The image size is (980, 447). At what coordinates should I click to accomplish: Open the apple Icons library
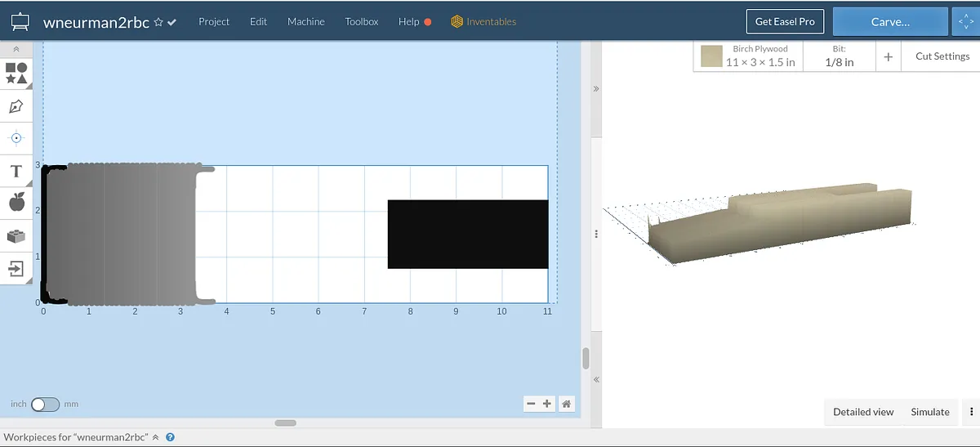pos(16,202)
